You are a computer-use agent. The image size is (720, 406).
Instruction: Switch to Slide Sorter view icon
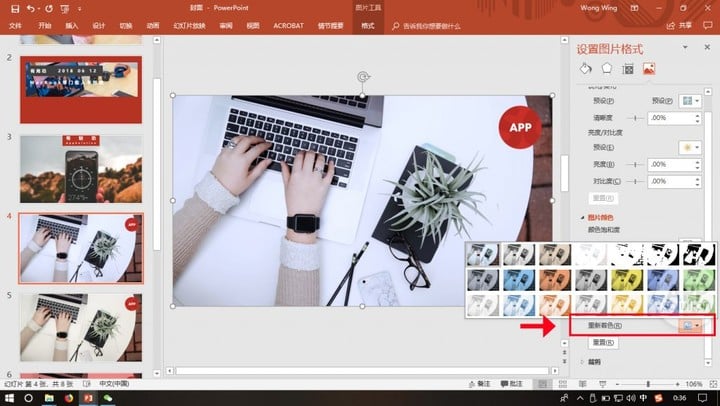[x=562, y=384]
